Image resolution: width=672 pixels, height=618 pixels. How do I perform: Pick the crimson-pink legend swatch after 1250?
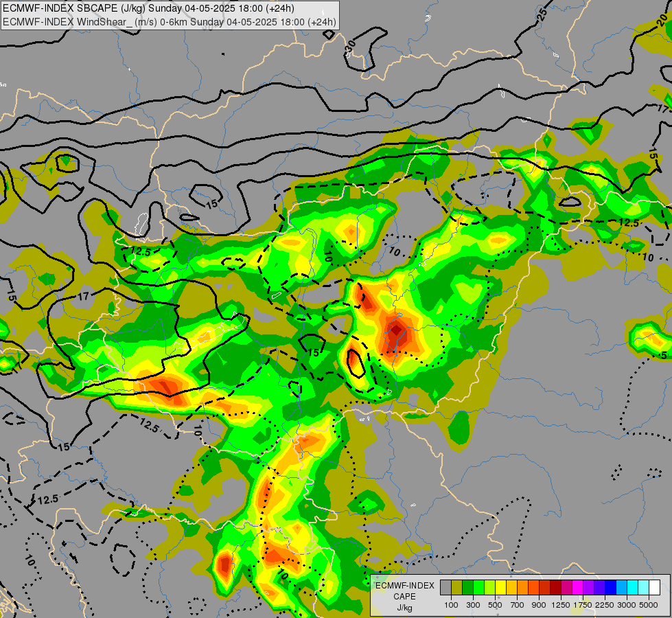coord(566,588)
